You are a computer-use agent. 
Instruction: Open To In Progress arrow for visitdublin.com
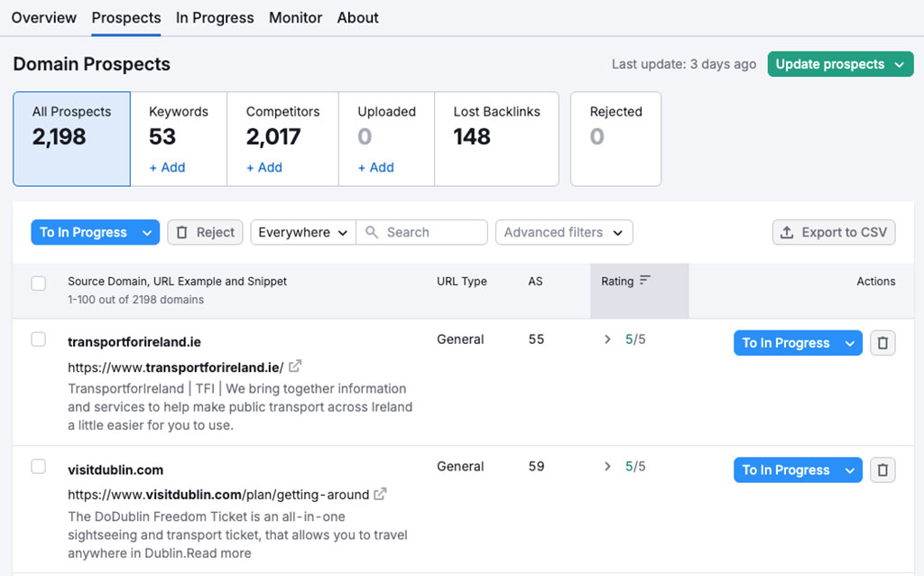(x=849, y=469)
